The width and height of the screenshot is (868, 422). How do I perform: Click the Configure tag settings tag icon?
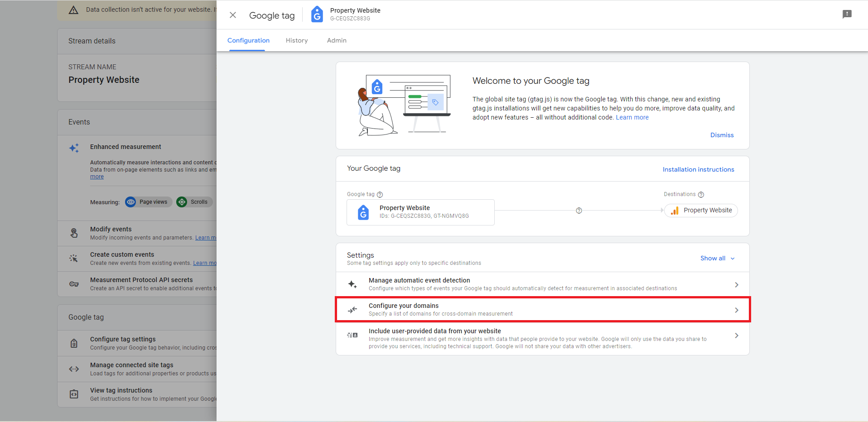point(74,343)
